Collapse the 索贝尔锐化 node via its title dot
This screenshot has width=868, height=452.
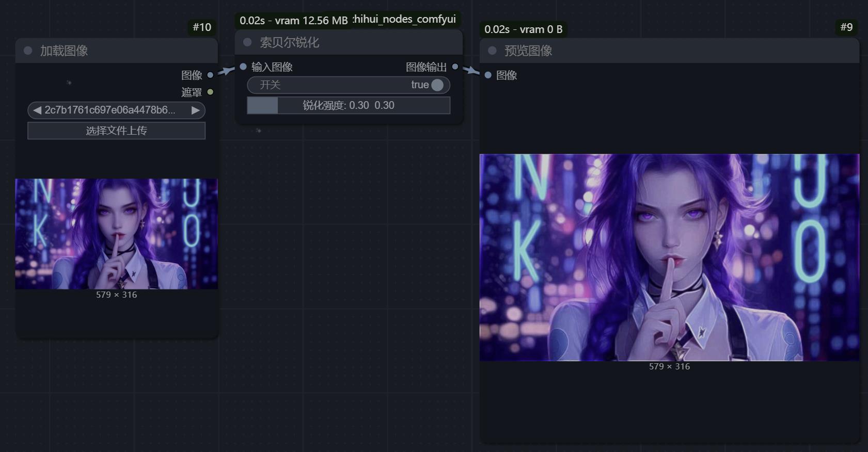[247, 42]
